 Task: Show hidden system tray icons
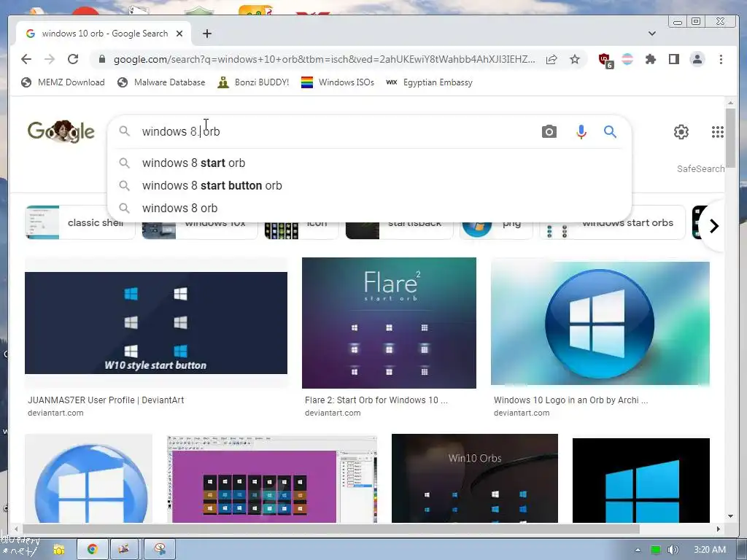(x=638, y=550)
